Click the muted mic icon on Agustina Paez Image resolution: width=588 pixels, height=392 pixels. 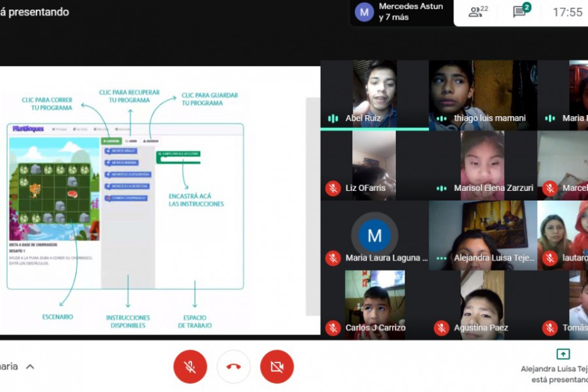pyautogui.click(x=442, y=328)
